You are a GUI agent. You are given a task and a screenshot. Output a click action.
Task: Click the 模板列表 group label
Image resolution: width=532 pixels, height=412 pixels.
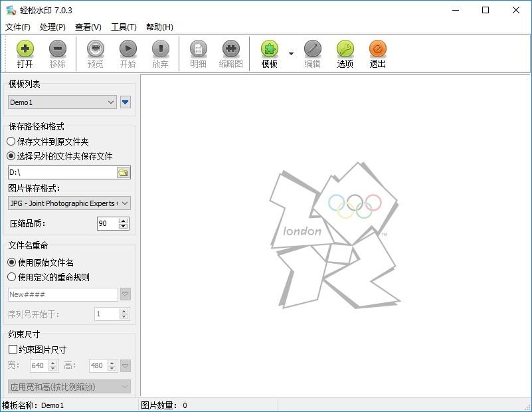[x=24, y=84]
